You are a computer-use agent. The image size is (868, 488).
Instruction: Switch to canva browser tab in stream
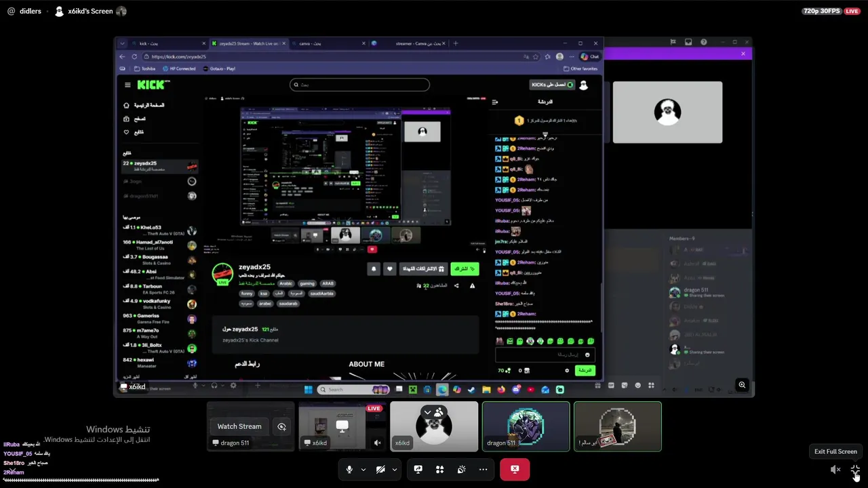[329, 43]
